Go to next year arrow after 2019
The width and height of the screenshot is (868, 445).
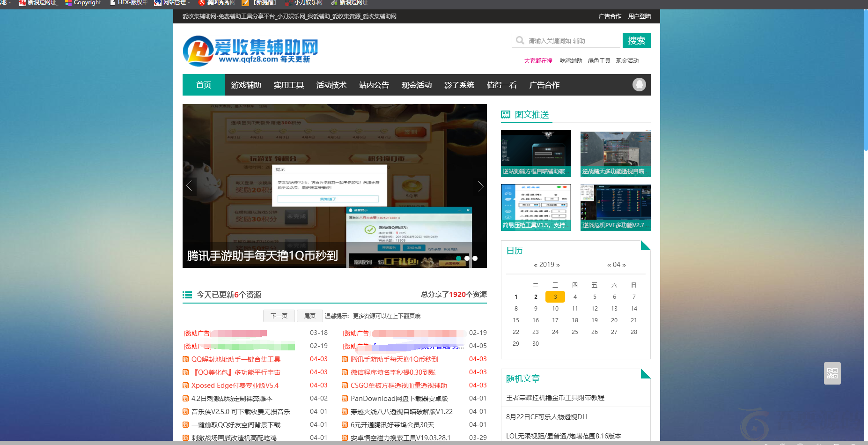tap(558, 265)
